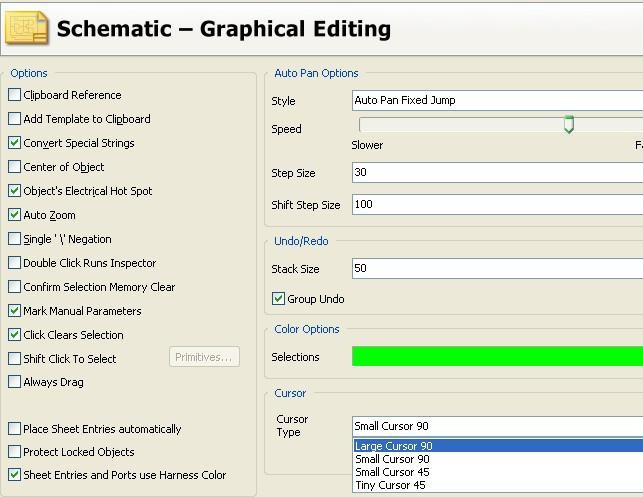Enable the Clipboard Reference checkbox
643x497 pixels.
click(x=14, y=95)
